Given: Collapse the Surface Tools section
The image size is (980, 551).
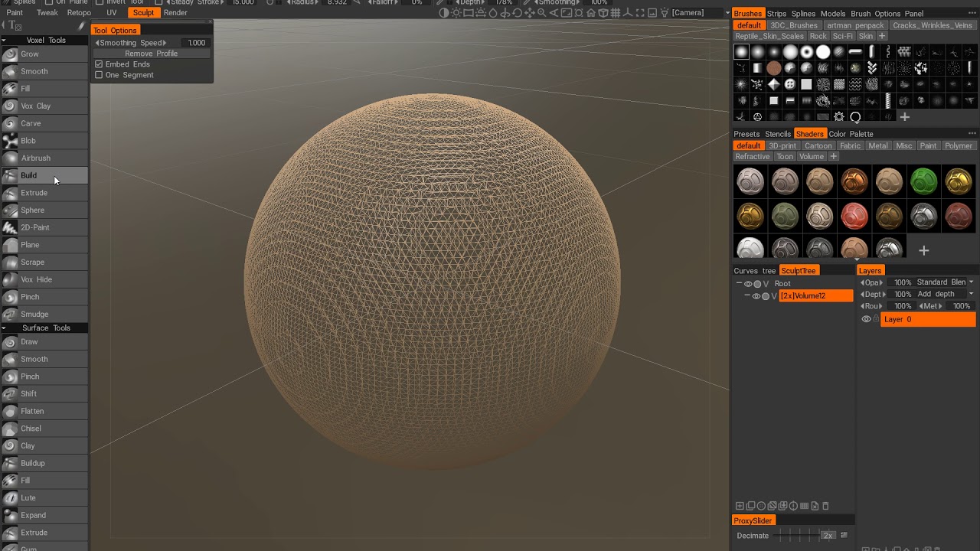Looking at the screenshot, I should [4, 328].
